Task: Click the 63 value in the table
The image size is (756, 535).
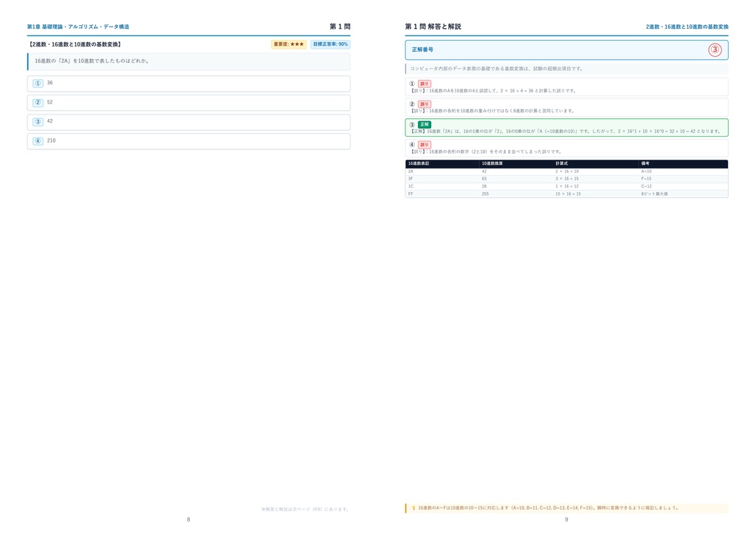Action: tap(484, 179)
